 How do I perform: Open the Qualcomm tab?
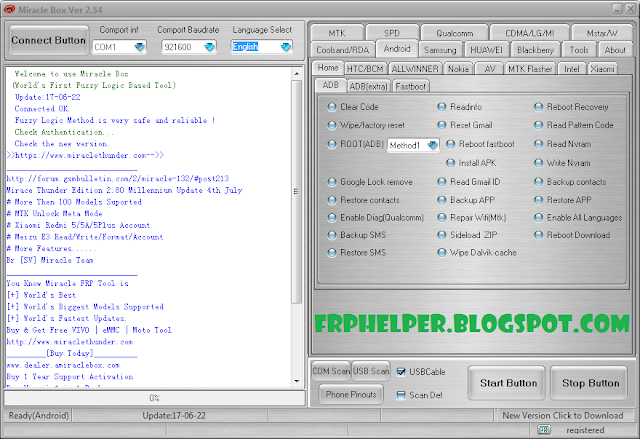[x=454, y=33]
